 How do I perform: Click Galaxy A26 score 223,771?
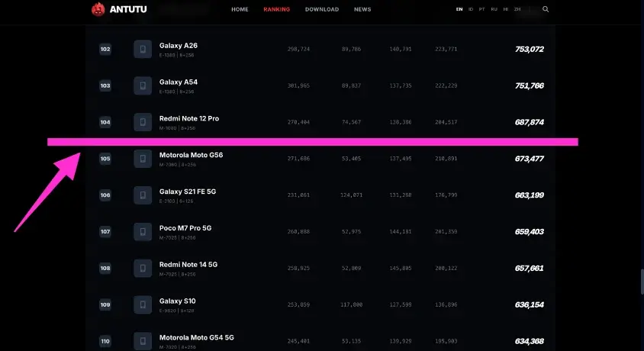coord(446,50)
